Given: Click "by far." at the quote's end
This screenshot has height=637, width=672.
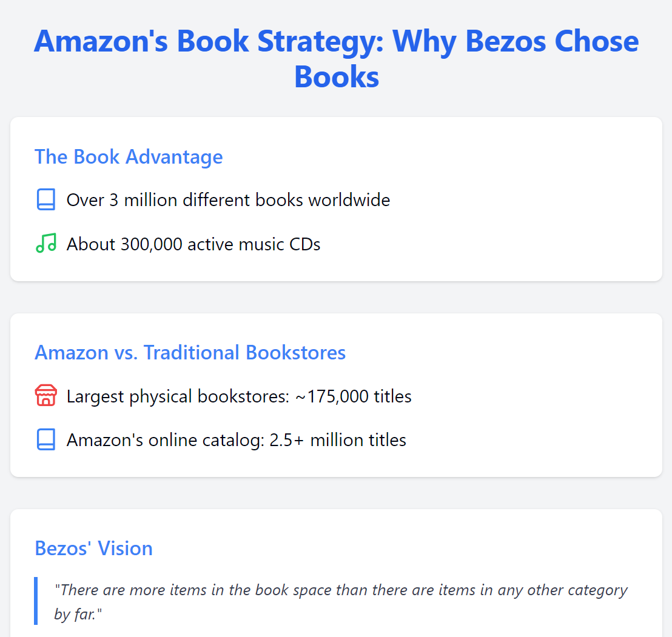Looking at the screenshot, I should [78, 615].
